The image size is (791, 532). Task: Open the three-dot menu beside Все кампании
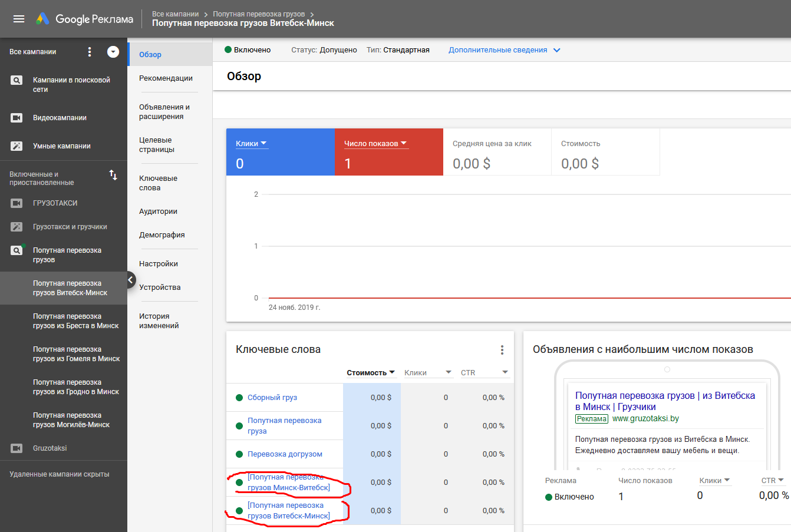90,52
